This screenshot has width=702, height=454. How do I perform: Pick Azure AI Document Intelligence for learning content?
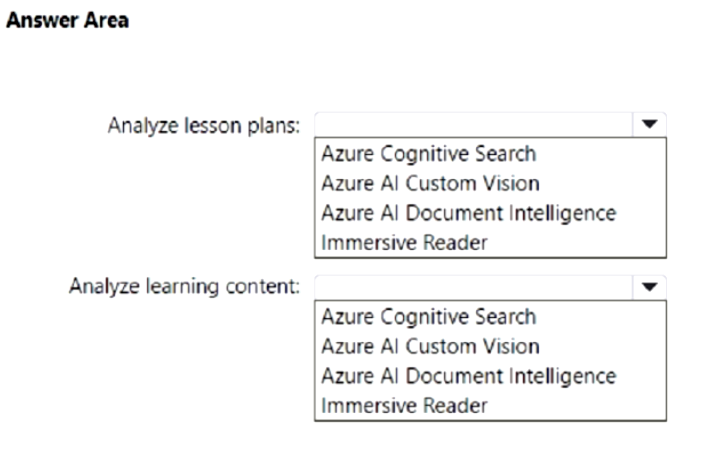(x=469, y=376)
